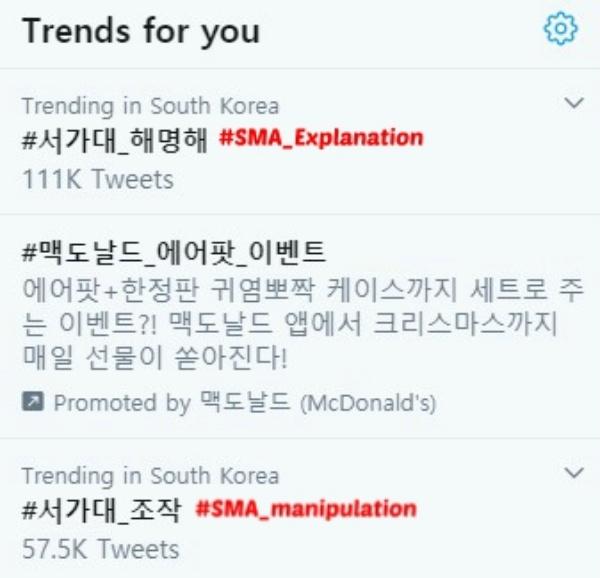600x578 pixels.
Task: Click the red #SMA_manipulation label
Action: click(x=305, y=509)
